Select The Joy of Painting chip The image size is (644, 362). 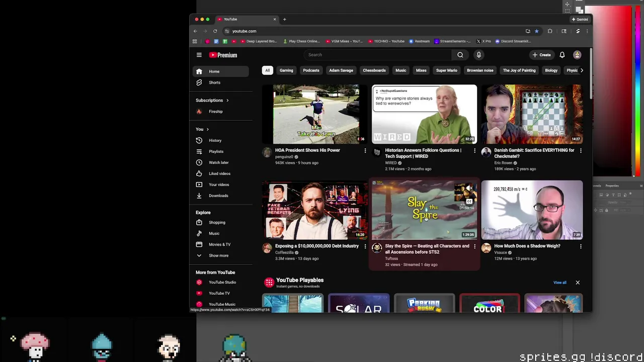519,70
